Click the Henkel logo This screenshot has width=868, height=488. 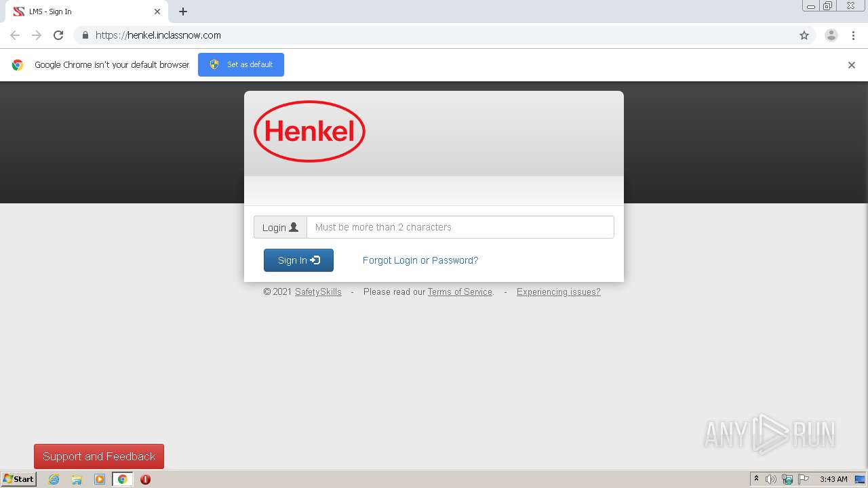tap(309, 131)
